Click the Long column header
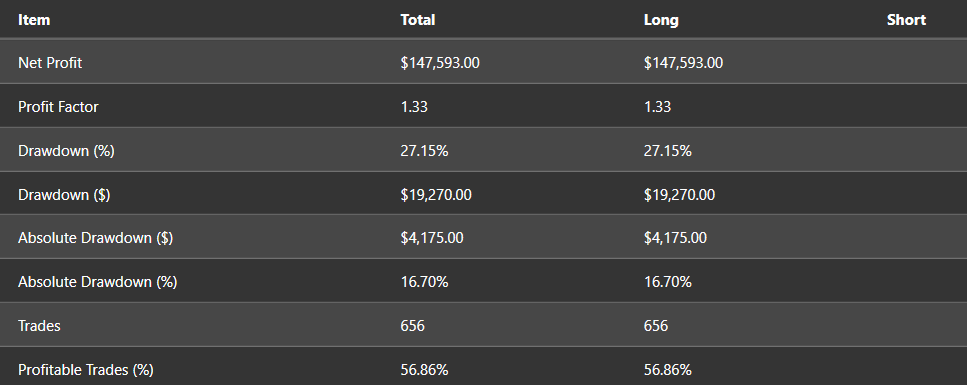The width and height of the screenshot is (967, 385). pyautogui.click(x=660, y=20)
